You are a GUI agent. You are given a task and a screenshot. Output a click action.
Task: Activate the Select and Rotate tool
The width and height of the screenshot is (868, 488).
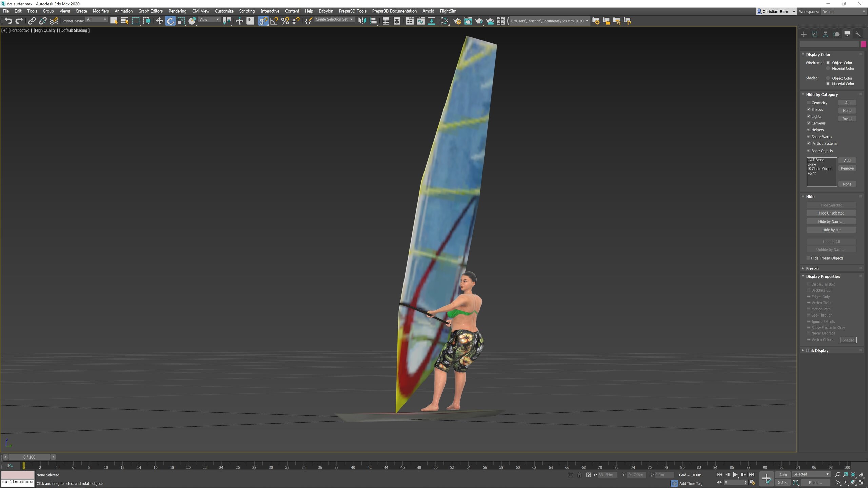click(x=171, y=21)
